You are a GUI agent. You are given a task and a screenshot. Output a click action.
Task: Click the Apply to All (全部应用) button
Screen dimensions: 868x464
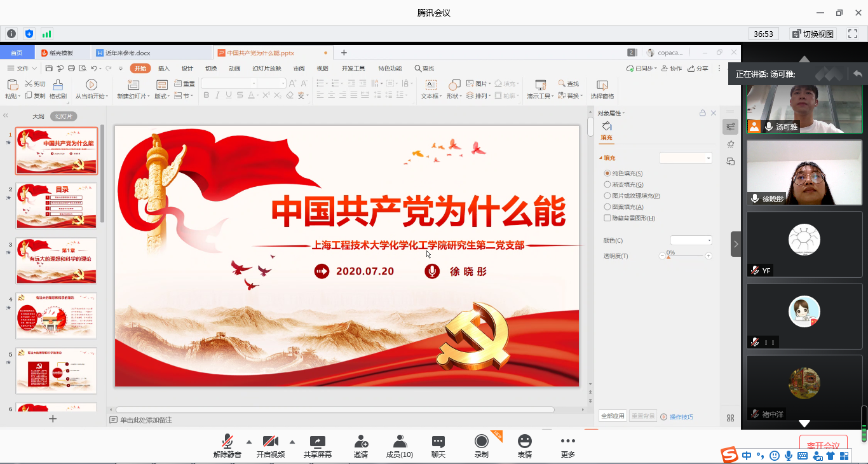tap(612, 416)
